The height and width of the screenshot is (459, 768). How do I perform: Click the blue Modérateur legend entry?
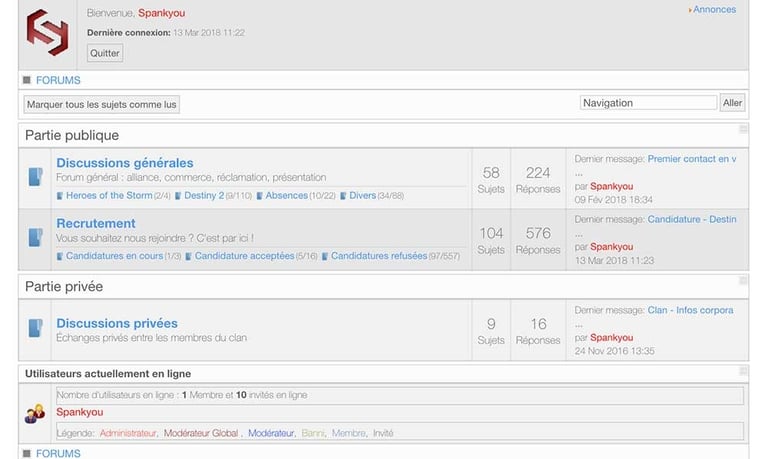(x=271, y=433)
